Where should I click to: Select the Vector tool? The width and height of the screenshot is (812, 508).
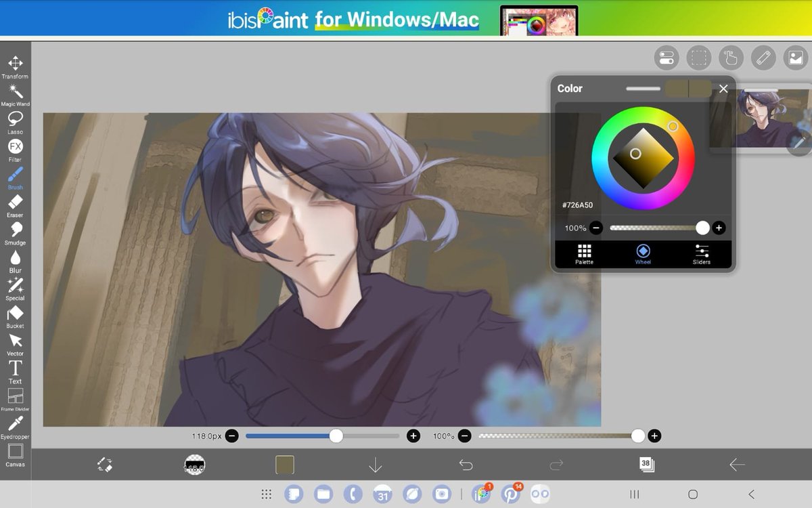tap(15, 345)
